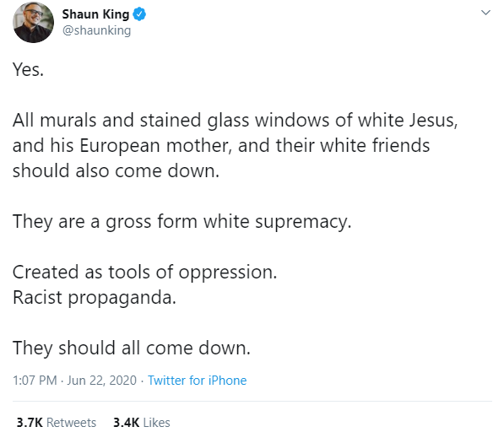Open the Retweets label word

click(x=72, y=423)
